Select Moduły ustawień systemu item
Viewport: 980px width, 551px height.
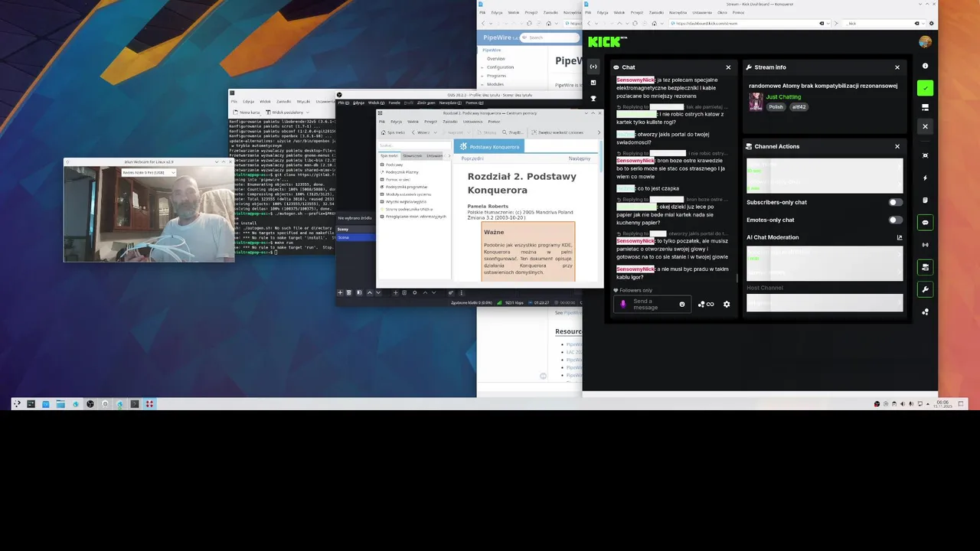click(x=409, y=194)
